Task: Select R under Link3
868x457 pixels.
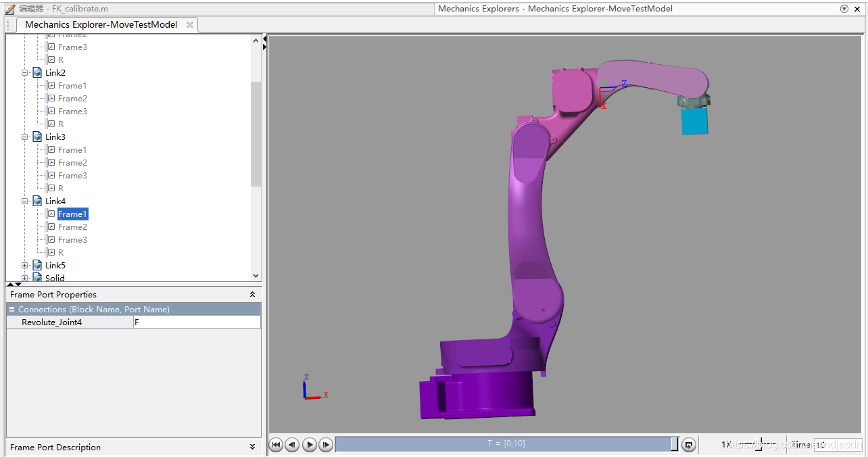Action: click(x=61, y=188)
